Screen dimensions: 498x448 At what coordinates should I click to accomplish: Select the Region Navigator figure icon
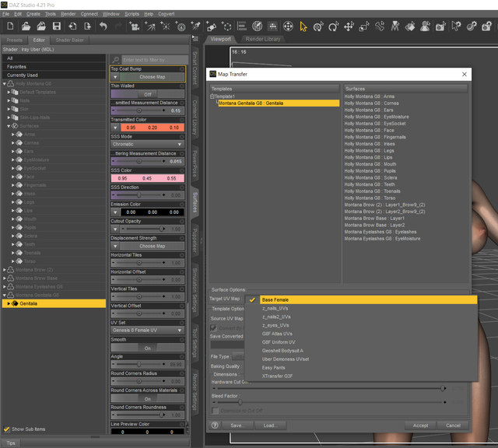tap(425, 26)
